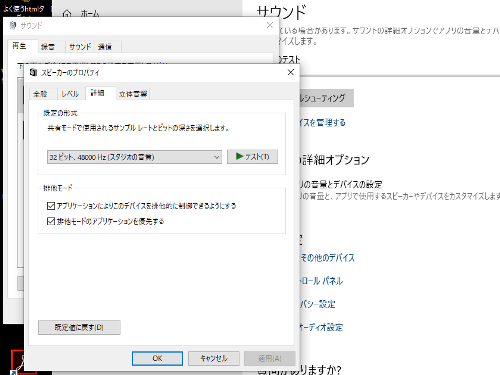Open the 立体音響 tab
Image resolution: width=500 pixels, height=375 pixels.
pos(133,94)
